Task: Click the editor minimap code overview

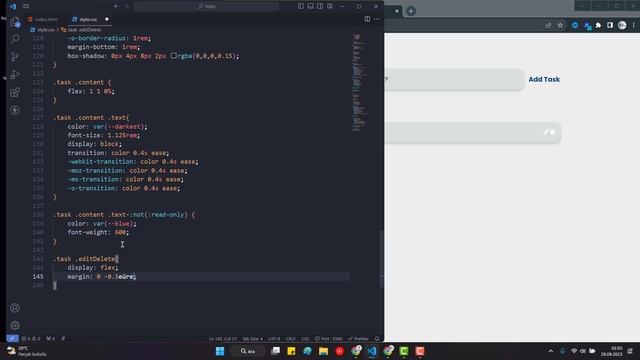Action: point(360,82)
